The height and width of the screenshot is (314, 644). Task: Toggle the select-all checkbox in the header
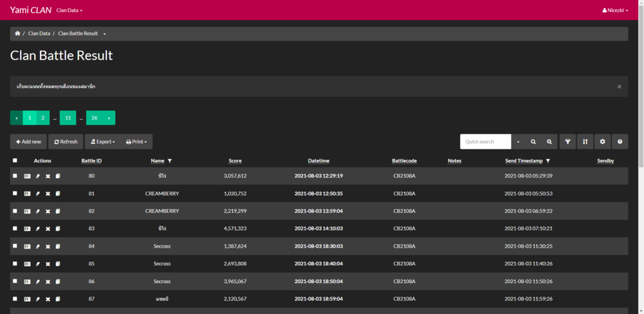15,161
